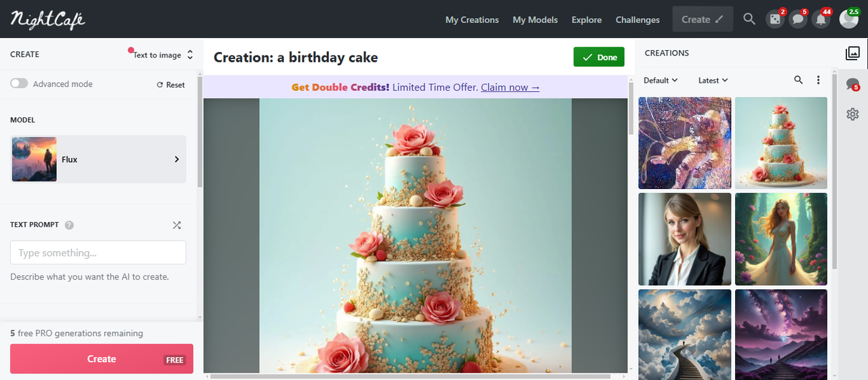Click the Create button in the top navbar
This screenshot has height=380, width=868.
click(703, 19)
